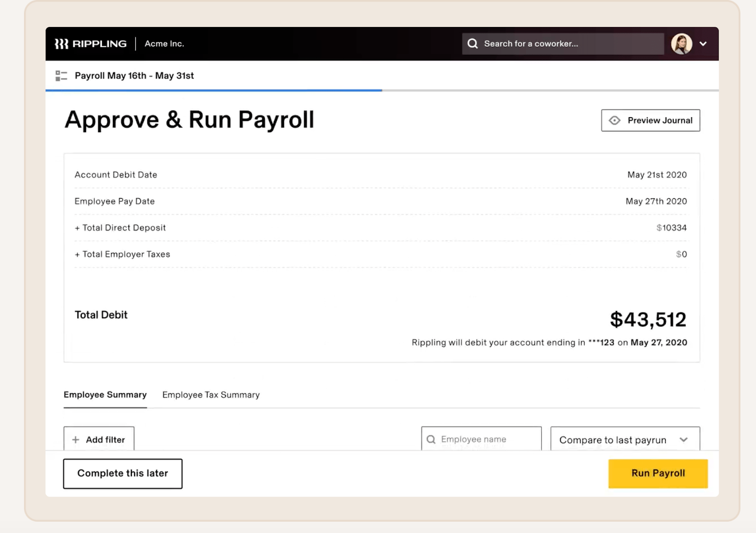Click the plus icon to add filter

click(x=76, y=440)
